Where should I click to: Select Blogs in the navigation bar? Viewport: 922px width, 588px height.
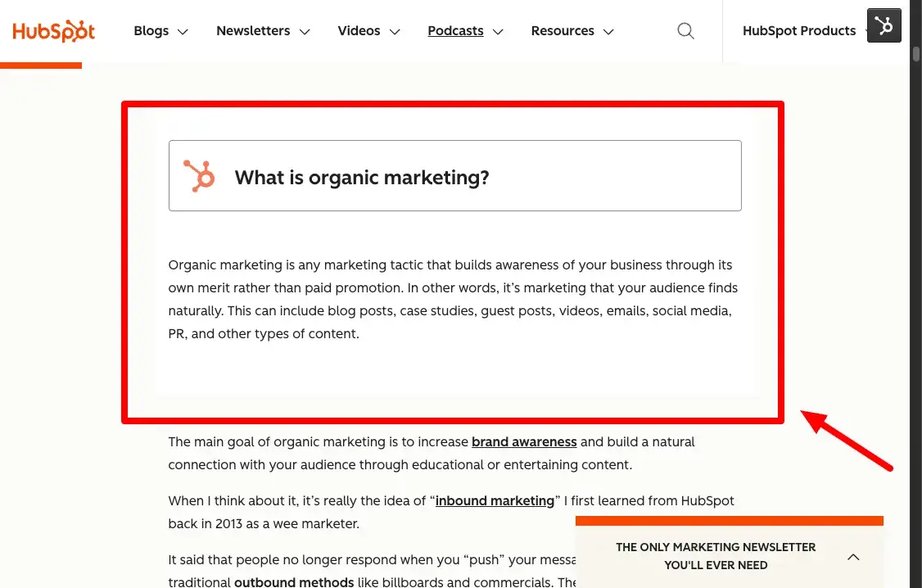[x=151, y=30]
